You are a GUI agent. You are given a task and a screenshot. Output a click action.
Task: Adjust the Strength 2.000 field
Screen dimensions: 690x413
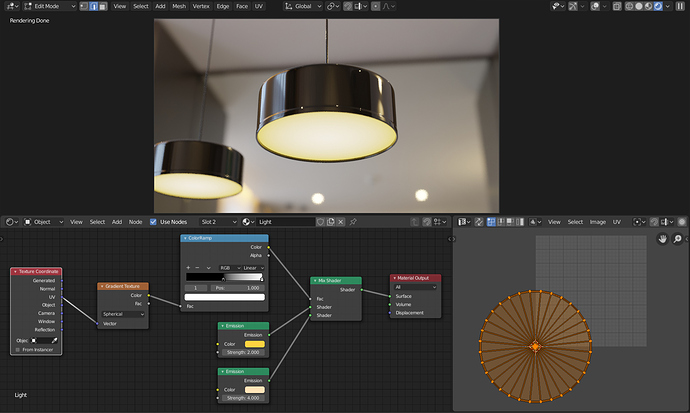coord(243,352)
